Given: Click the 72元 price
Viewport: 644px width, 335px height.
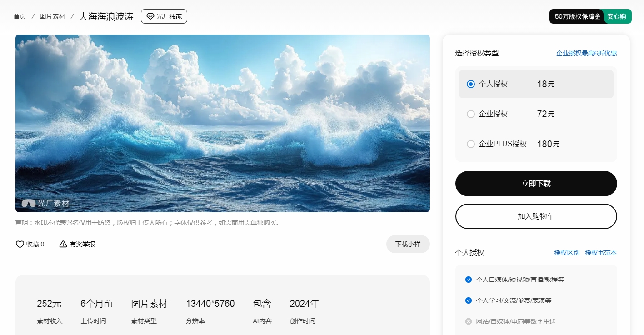Looking at the screenshot, I should pos(546,114).
